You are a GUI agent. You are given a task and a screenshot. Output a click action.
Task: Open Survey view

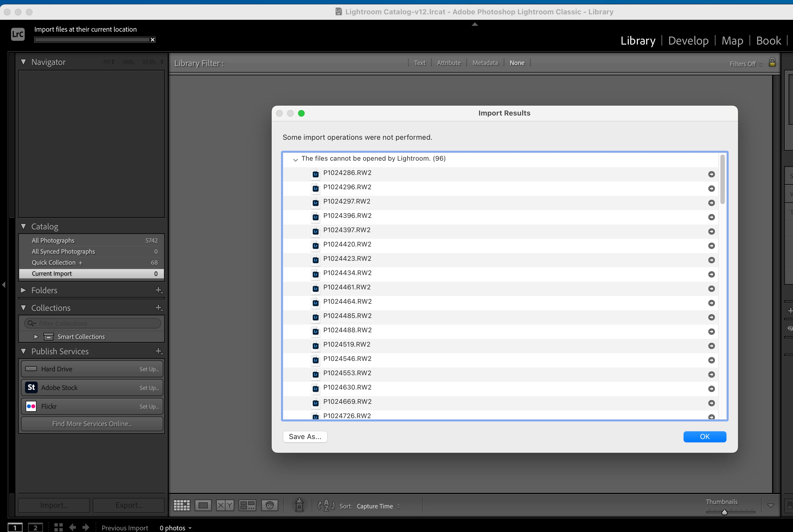247,506
